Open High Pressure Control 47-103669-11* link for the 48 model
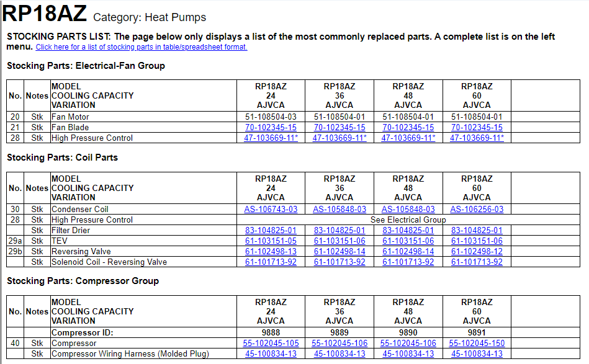Screen dimensions: 589x364 (408, 138)
